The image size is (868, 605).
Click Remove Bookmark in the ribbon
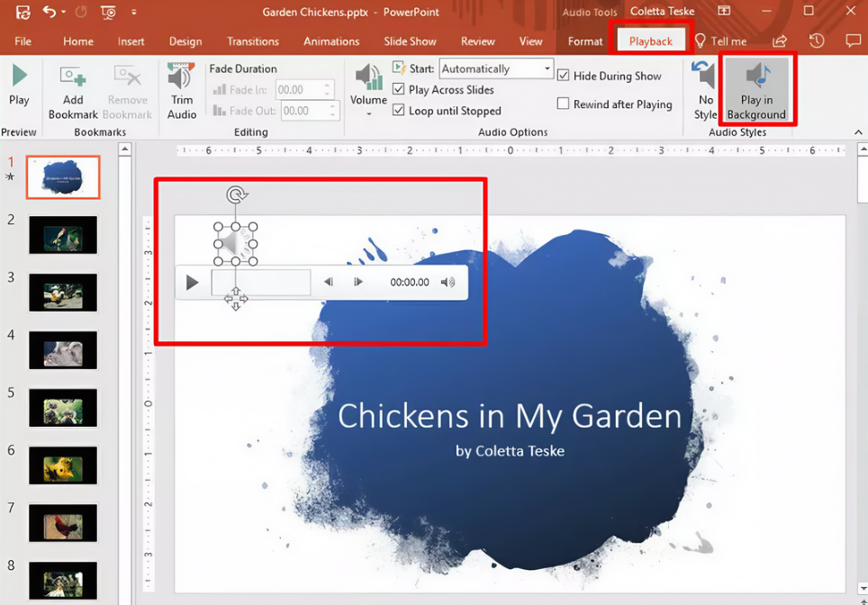[x=127, y=92]
